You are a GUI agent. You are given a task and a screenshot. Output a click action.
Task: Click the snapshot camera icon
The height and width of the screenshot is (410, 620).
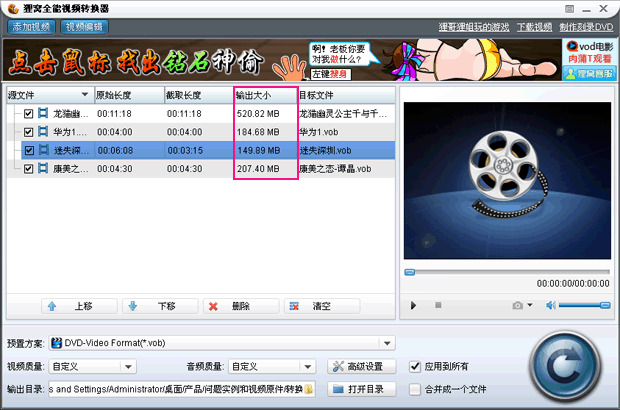point(517,305)
